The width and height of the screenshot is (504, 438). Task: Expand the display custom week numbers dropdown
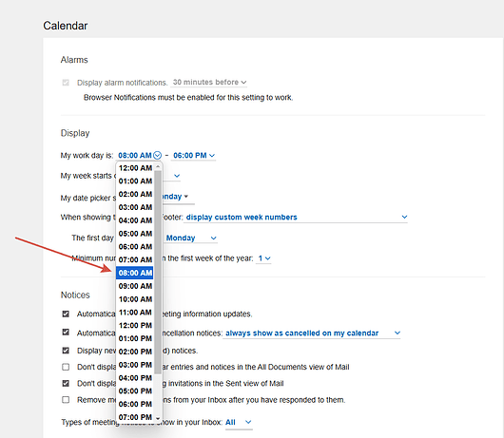coord(296,218)
